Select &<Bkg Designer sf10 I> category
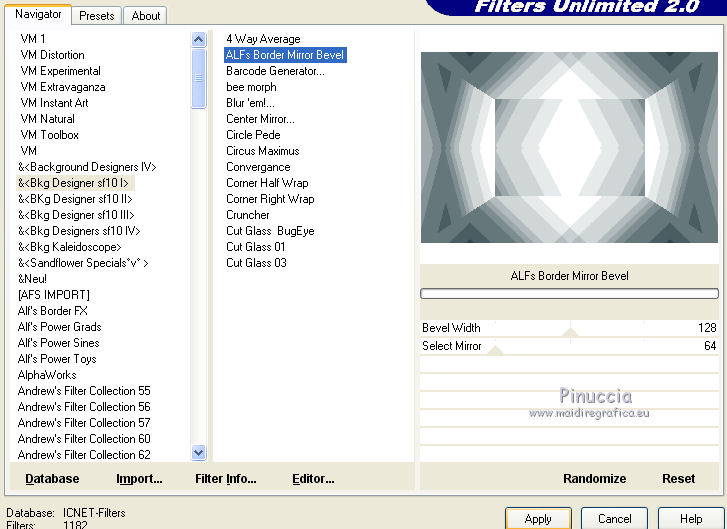Screen dimensions: 727x529 click(73, 183)
